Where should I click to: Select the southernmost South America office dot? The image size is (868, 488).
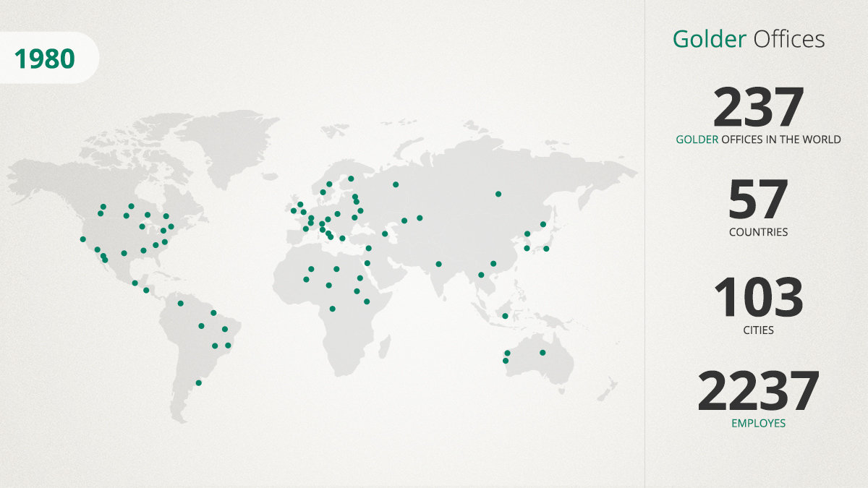pos(199,382)
